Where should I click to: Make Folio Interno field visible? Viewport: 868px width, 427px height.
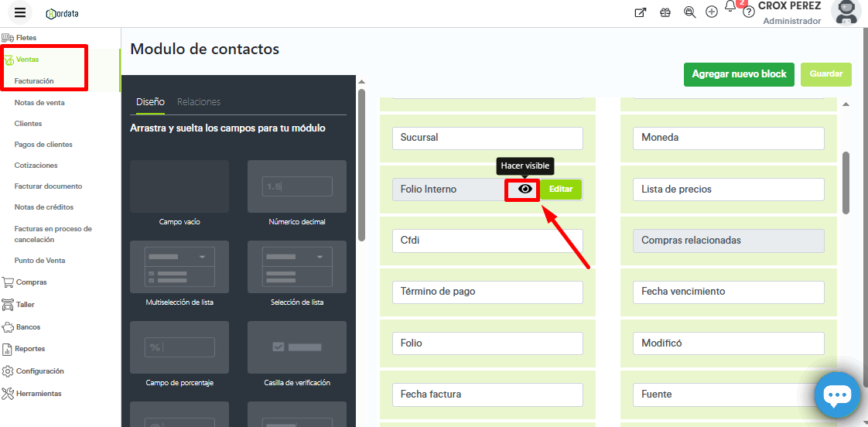point(525,189)
